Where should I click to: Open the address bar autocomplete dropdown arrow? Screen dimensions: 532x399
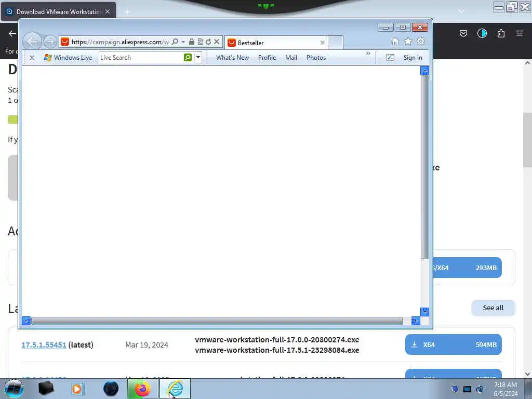[x=183, y=42]
